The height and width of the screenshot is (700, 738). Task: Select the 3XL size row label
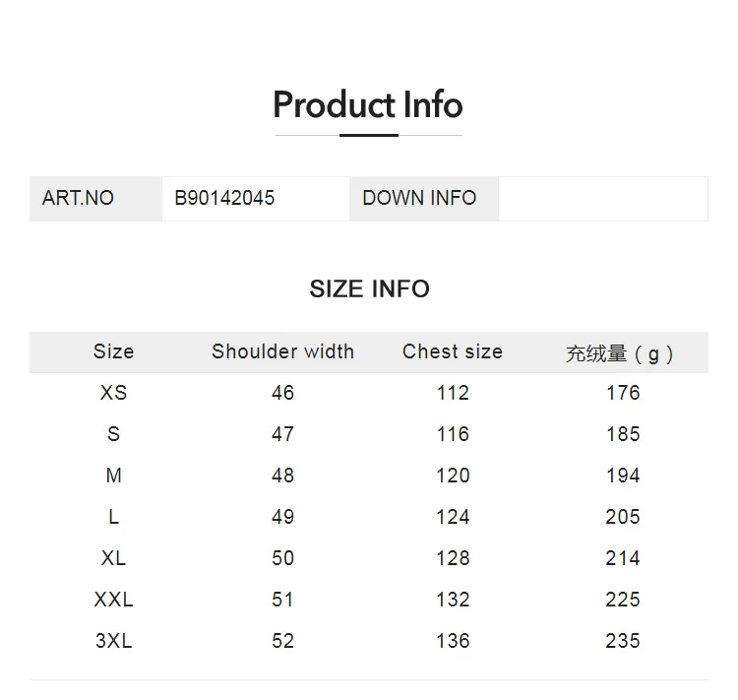113,641
